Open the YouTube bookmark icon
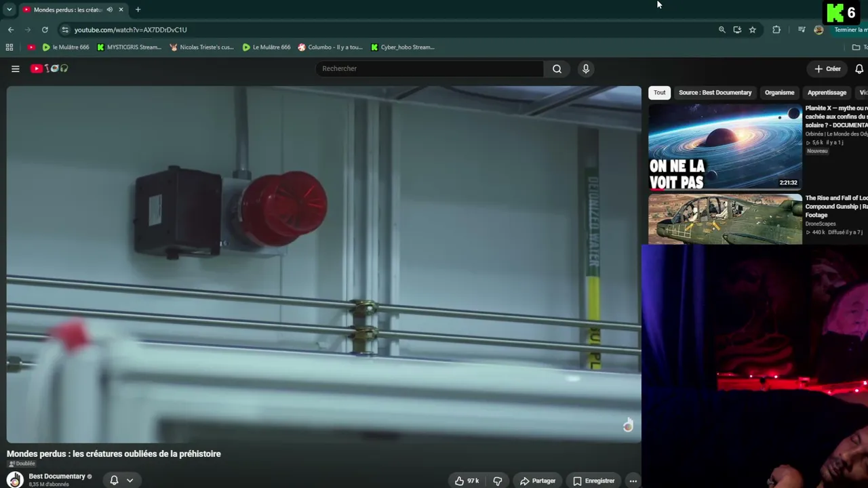Image resolution: width=868 pixels, height=488 pixels. pos(31,47)
